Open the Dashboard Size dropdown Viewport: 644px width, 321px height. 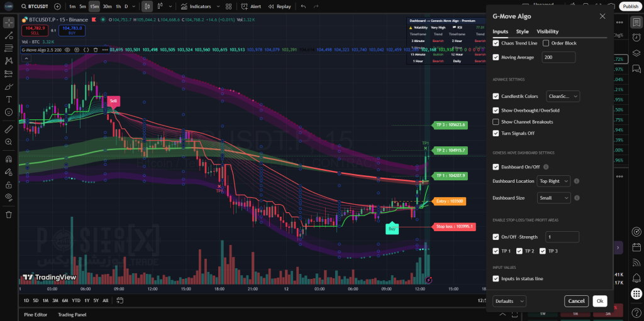[553, 198]
